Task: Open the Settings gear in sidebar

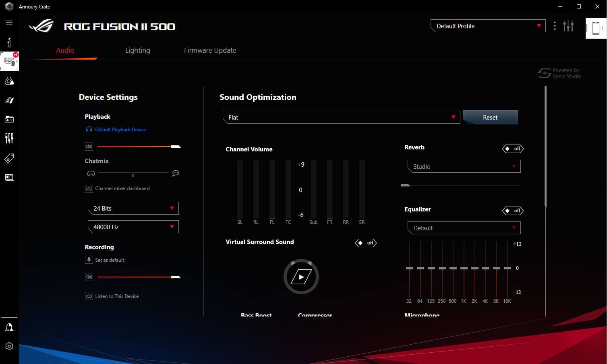Action: [x=9, y=346]
